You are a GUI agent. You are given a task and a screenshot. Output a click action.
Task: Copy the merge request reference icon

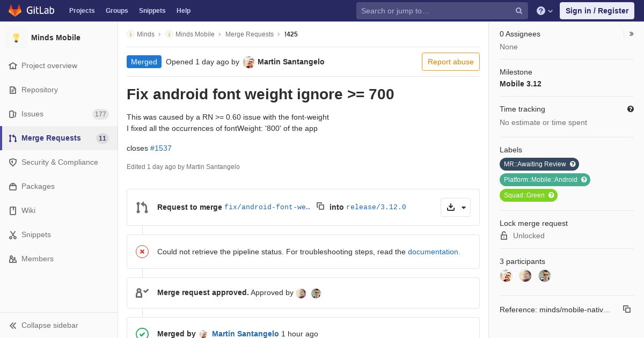click(x=627, y=309)
